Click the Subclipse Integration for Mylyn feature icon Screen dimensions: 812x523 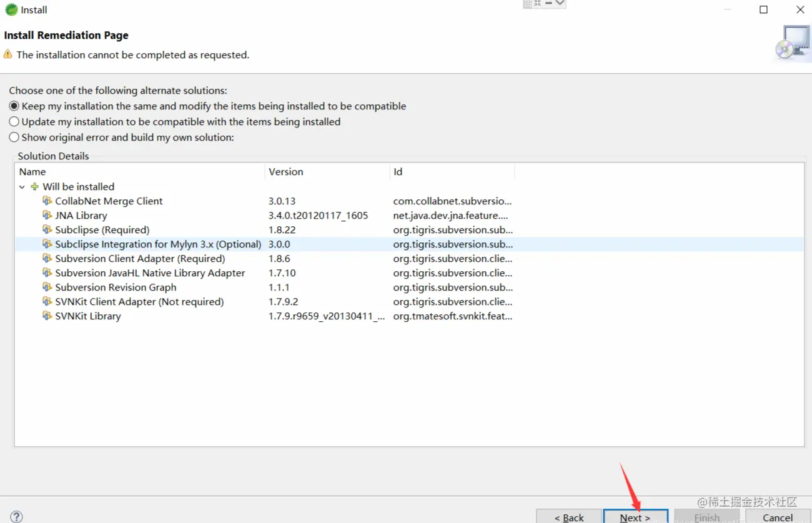click(47, 244)
